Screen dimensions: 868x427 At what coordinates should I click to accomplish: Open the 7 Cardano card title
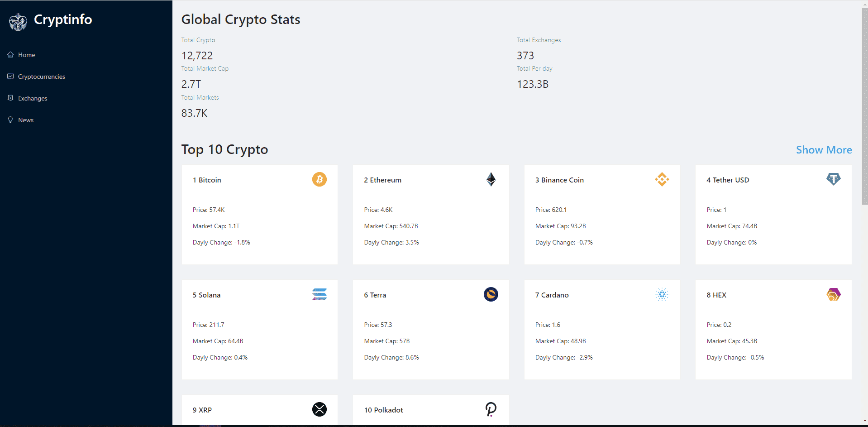point(552,295)
